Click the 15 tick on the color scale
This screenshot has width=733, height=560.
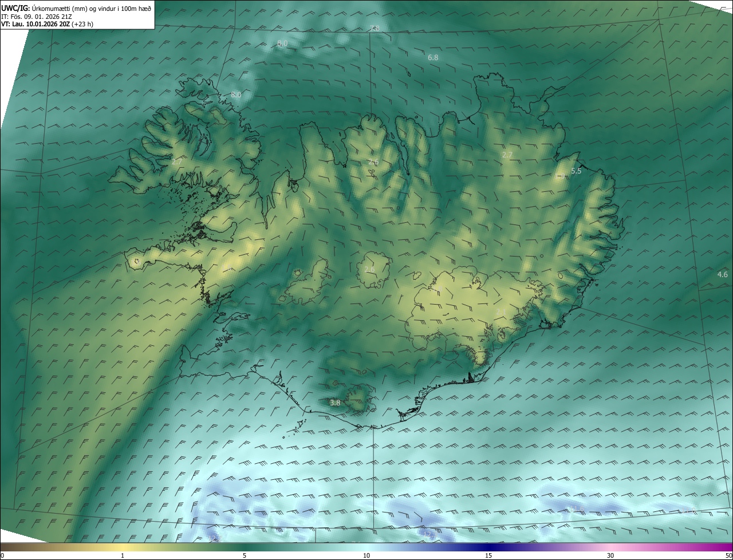488,555
